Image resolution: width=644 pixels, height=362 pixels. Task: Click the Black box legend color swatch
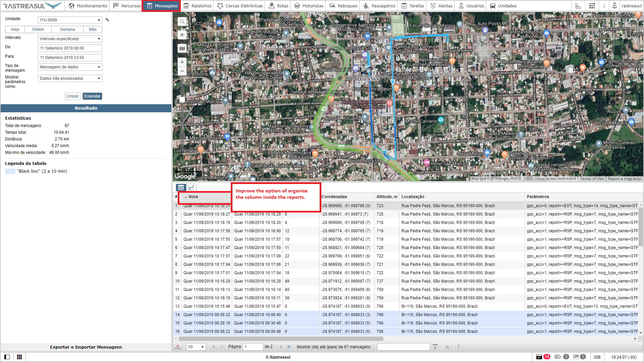[x=10, y=171]
